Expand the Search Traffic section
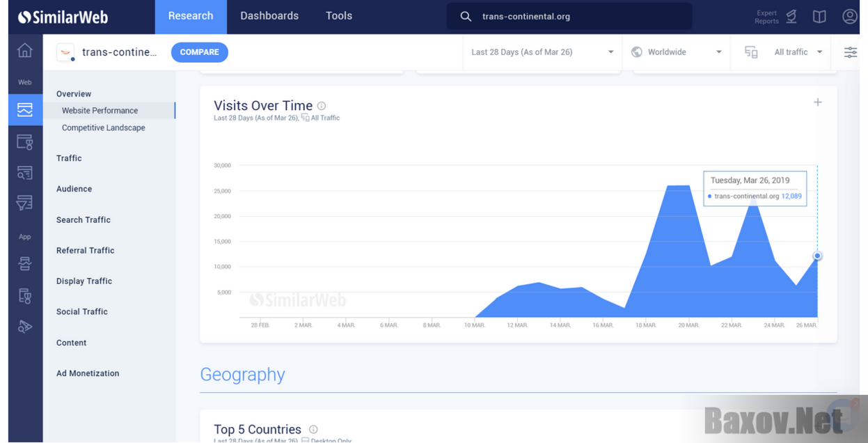Image resolution: width=868 pixels, height=443 pixels. (84, 220)
